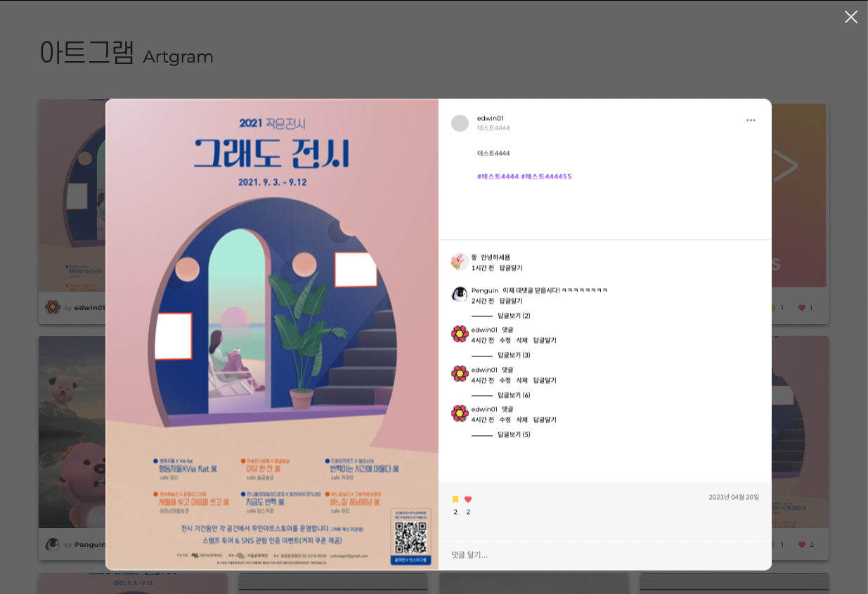
Task: Click the 아트그램 Artgram page title
Action: (x=127, y=53)
